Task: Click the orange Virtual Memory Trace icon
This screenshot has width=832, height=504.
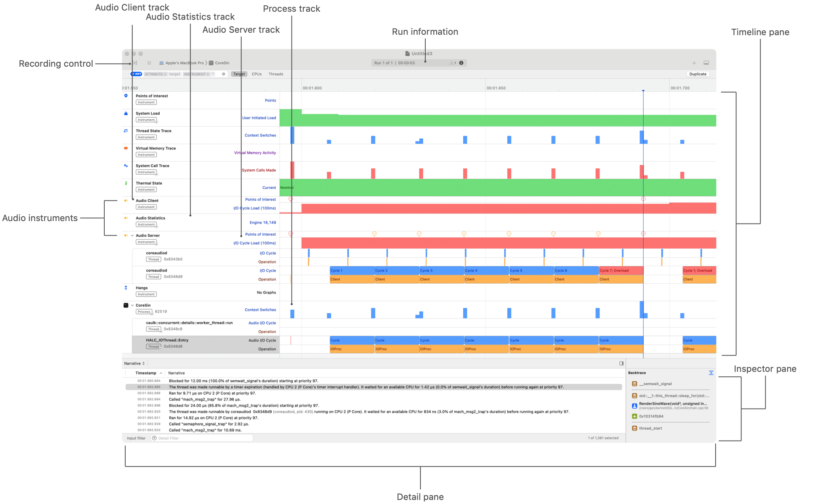Action: (x=126, y=148)
